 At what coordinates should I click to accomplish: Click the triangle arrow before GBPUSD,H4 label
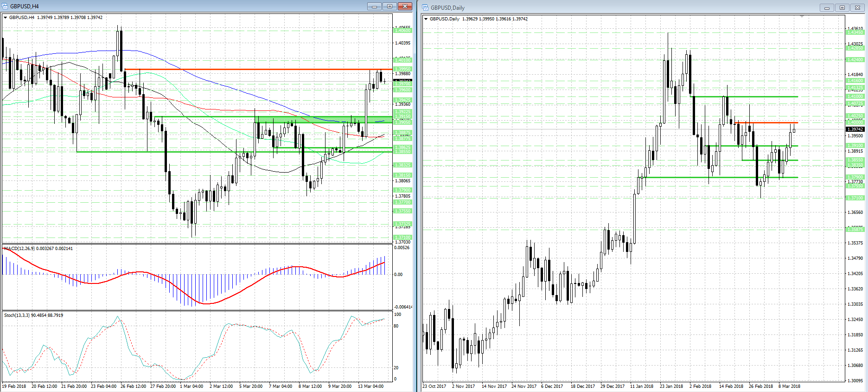[x=5, y=18]
